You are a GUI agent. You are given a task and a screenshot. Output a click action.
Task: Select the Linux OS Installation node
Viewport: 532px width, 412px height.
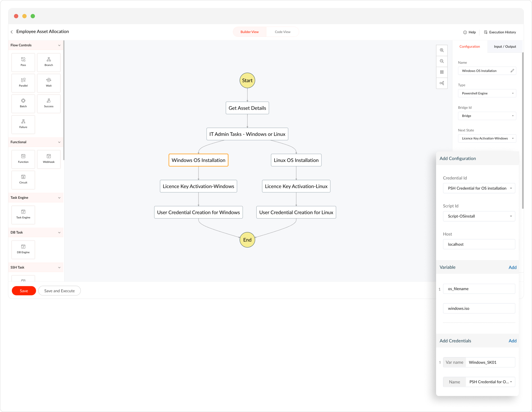pos(296,160)
